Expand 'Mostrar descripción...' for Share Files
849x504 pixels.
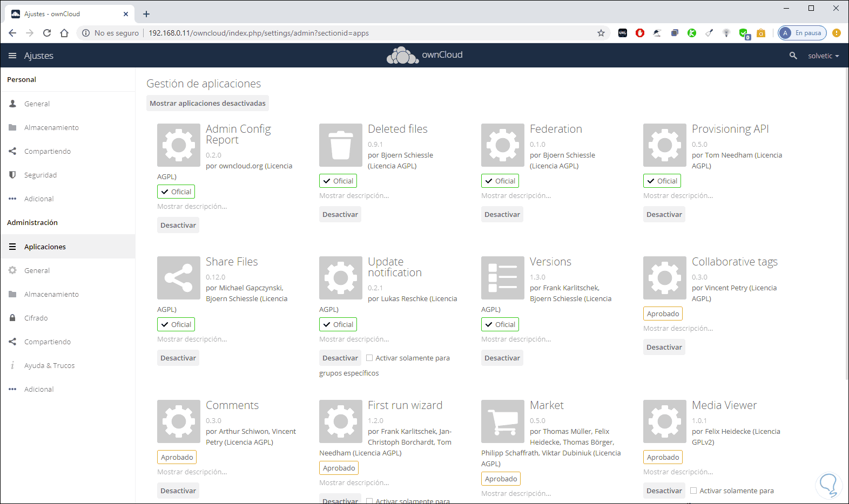click(x=192, y=339)
